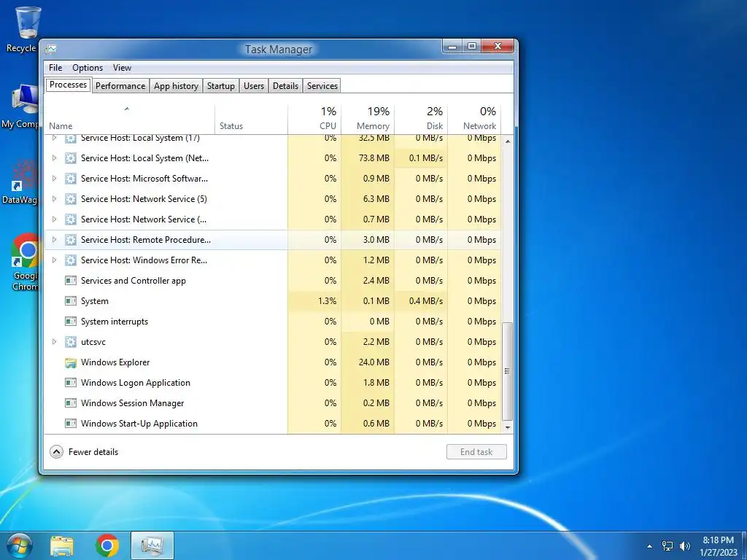Expand the utcsvc process group
The height and width of the screenshot is (560, 747).
(54, 342)
